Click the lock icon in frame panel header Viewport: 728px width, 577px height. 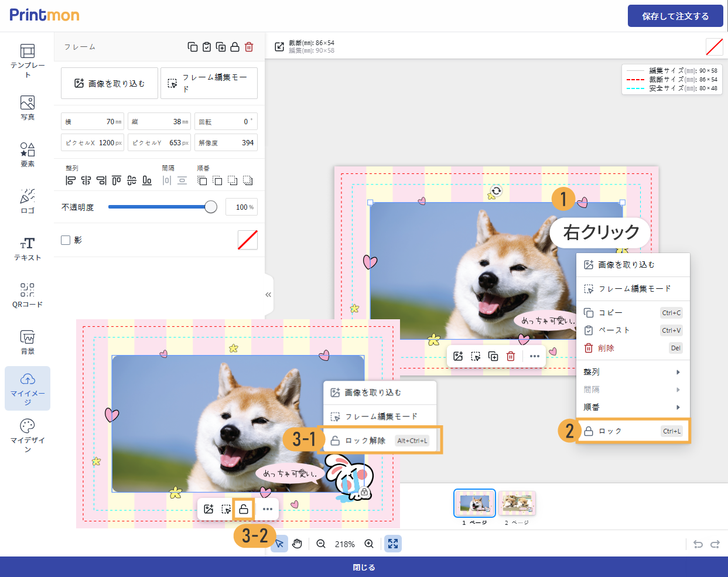click(x=235, y=47)
